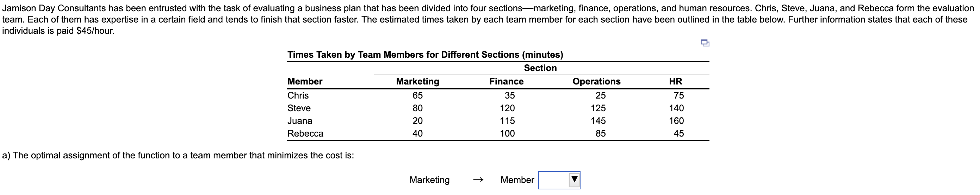This screenshot has height=195, width=980.
Task: Click the HR column header
Action: click(x=675, y=81)
